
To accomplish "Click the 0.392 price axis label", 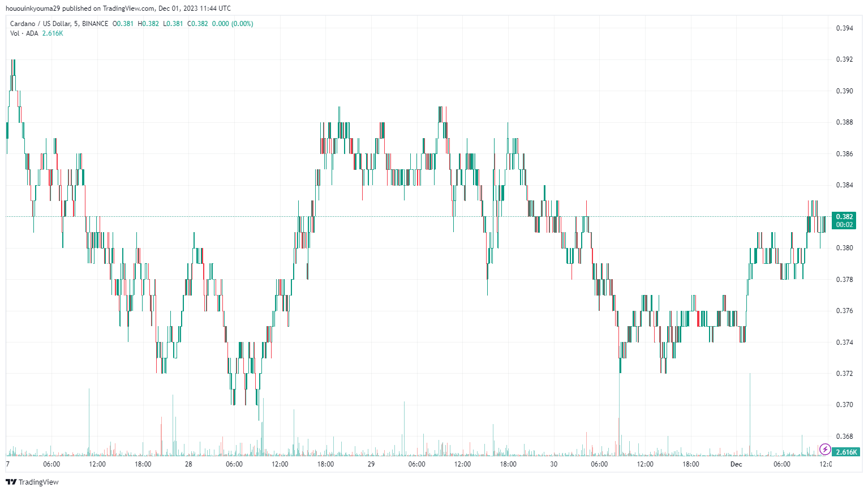I will point(844,59).
